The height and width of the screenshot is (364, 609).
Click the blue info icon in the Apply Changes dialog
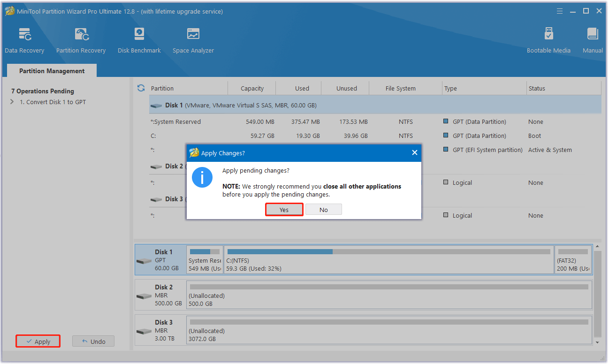(202, 177)
